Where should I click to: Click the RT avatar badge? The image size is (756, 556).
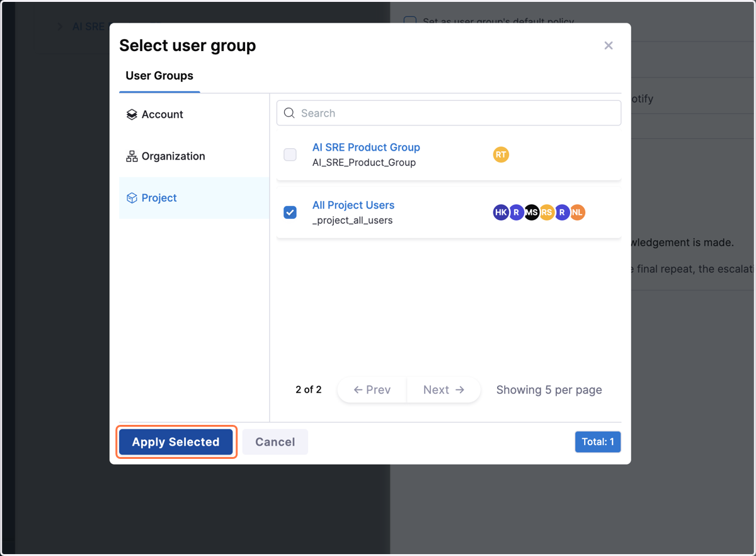(x=501, y=154)
